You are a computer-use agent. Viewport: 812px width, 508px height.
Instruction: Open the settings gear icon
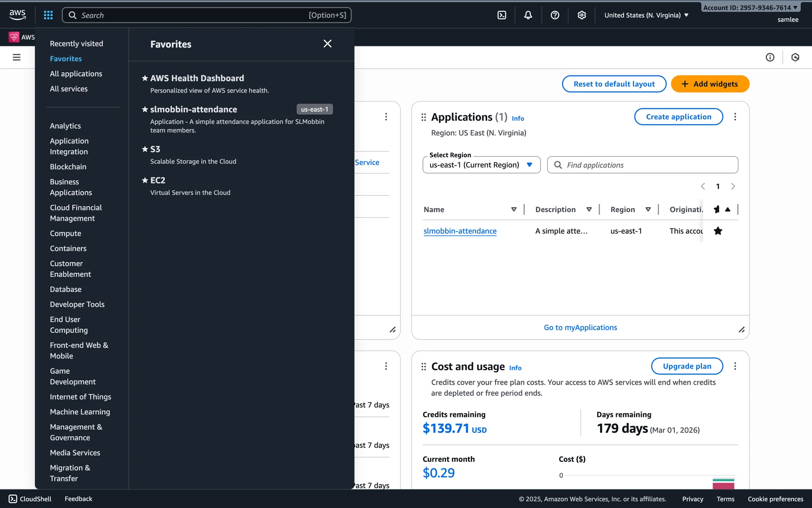[582, 15]
